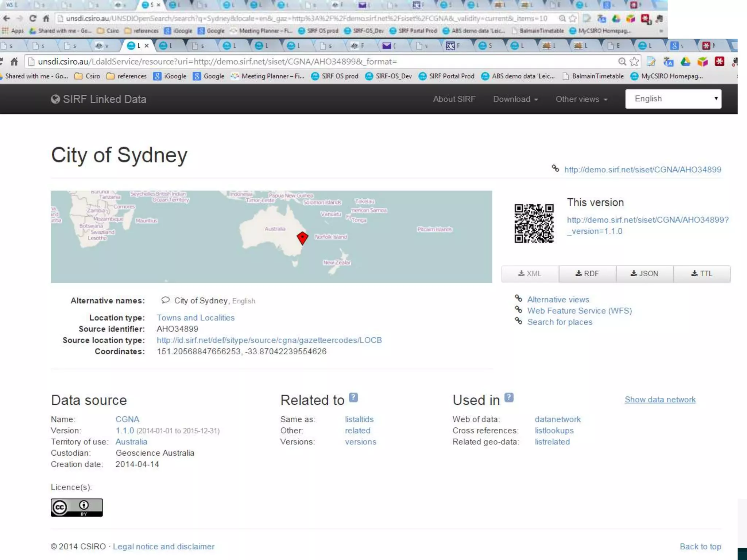Open the listrelated link
747x560 pixels.
(x=552, y=442)
